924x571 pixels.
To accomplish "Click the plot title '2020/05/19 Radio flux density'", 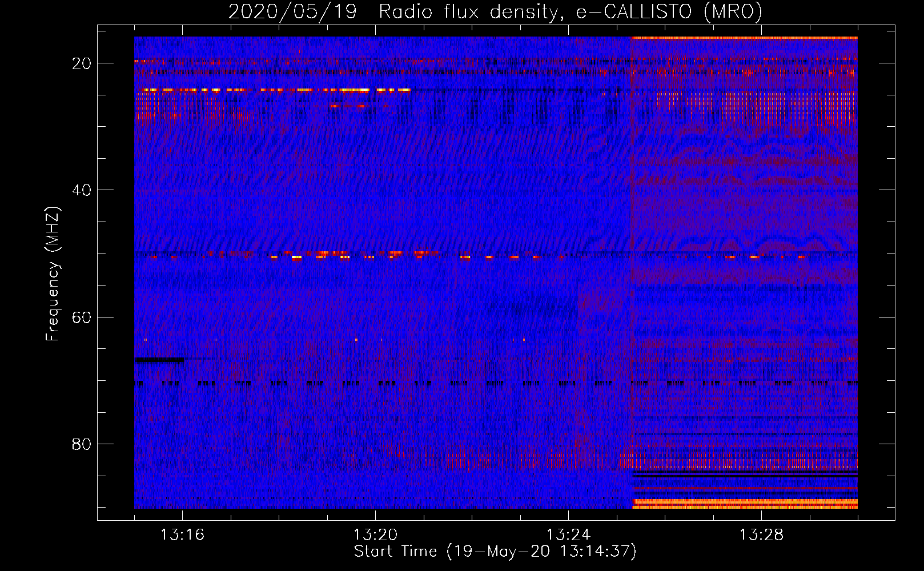I will click(495, 11).
